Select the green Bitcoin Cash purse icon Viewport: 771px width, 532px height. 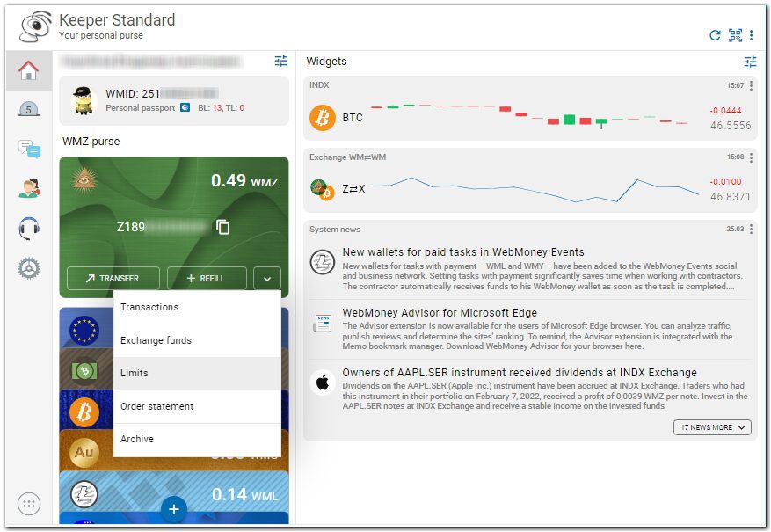(84, 371)
